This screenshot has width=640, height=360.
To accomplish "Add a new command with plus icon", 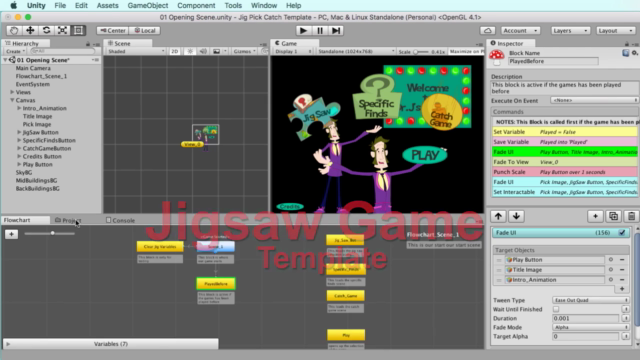I will tap(595, 216).
